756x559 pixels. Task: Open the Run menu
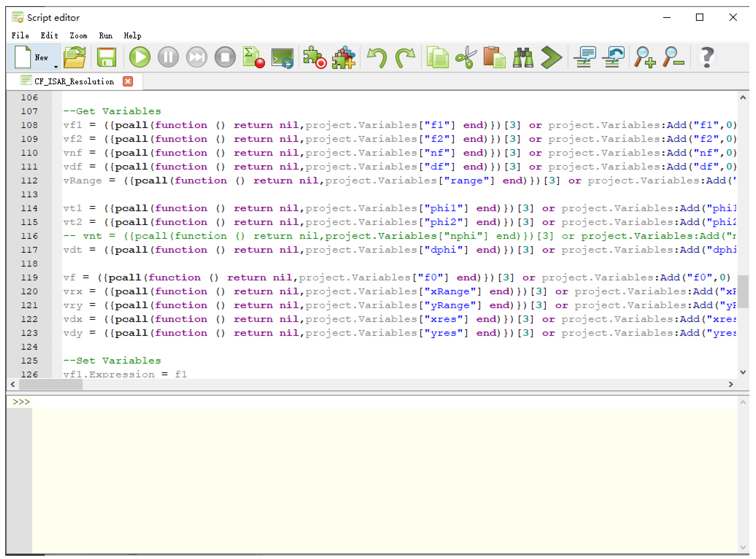coord(106,35)
